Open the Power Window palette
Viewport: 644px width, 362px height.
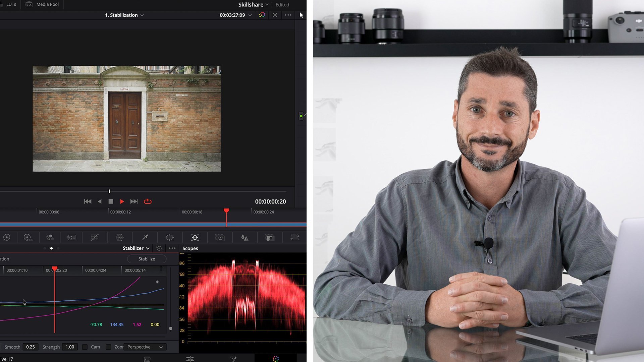tap(170, 238)
